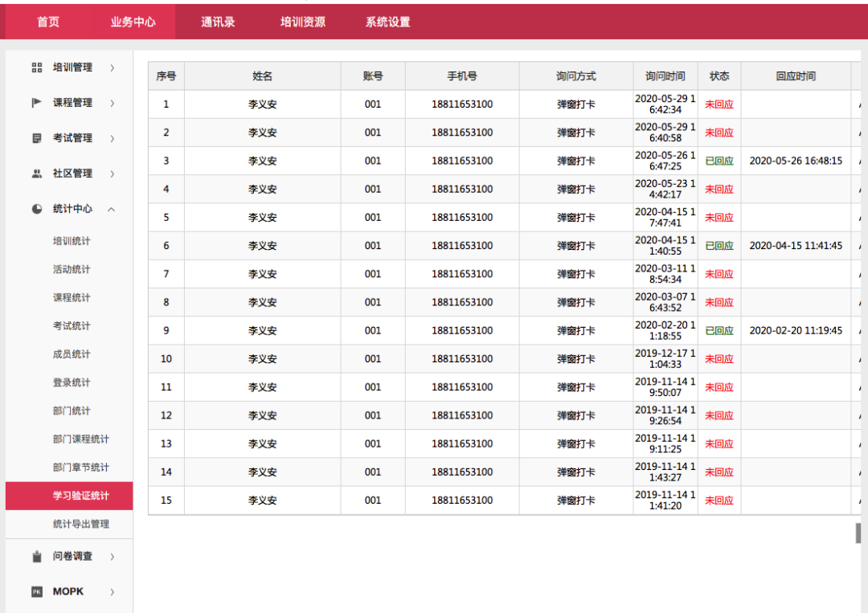Screen dimensions: 868x613
Task: Click the 社区管理 people icon
Action: pos(37,174)
